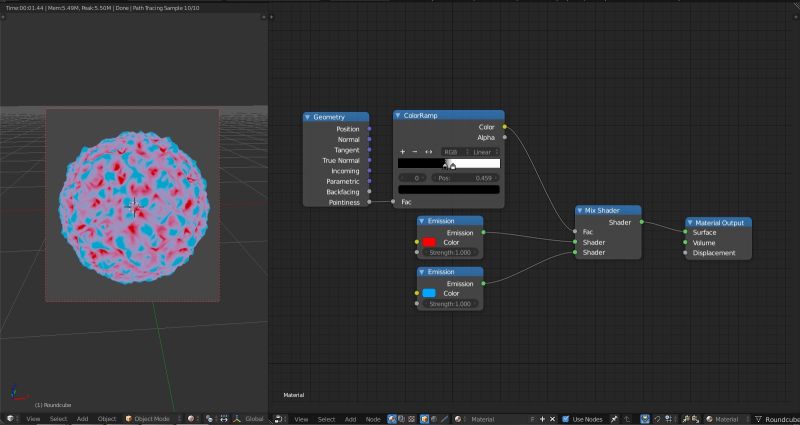The height and width of the screenshot is (425, 800).
Task: Open the 3D viewport Select menu
Action: click(58, 419)
